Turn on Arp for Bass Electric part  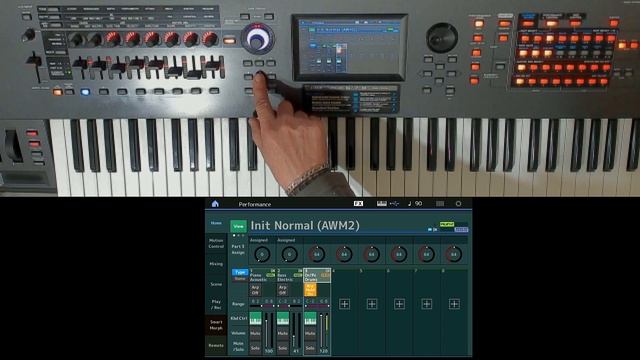282,290
